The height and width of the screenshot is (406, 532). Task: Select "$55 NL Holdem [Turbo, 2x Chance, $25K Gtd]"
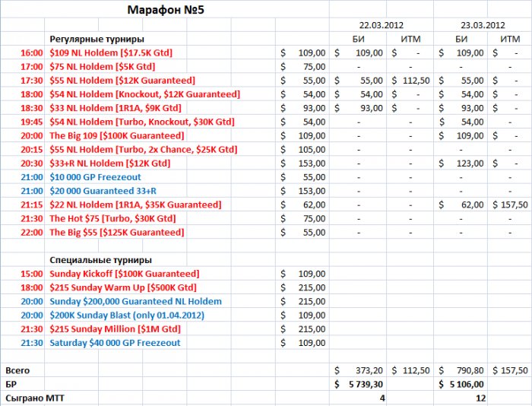(144, 149)
